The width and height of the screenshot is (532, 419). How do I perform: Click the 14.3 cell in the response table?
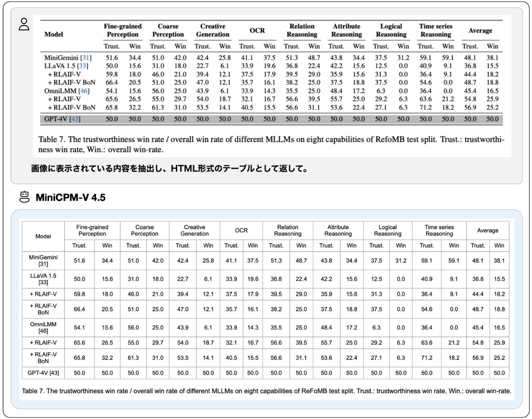pos(253,327)
